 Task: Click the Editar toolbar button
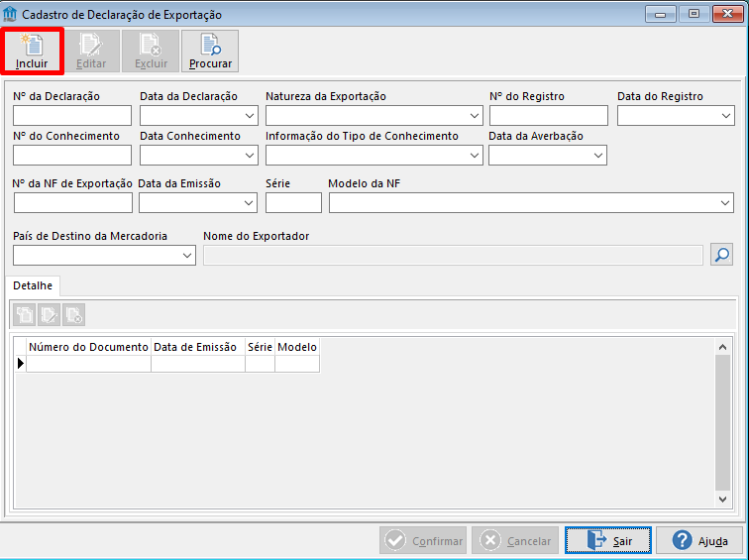(x=92, y=52)
